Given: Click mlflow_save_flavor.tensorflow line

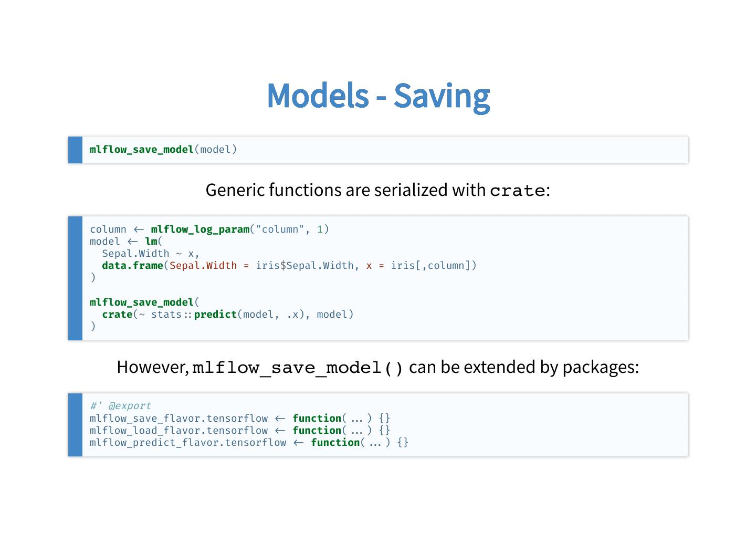Looking at the screenshot, I should click(x=240, y=419).
